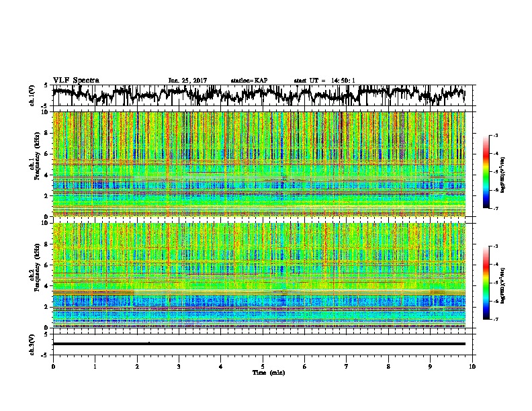Screen dimensions: 532x411
Task: Click the upper PSD color scale bar
Action: coord(486,172)
